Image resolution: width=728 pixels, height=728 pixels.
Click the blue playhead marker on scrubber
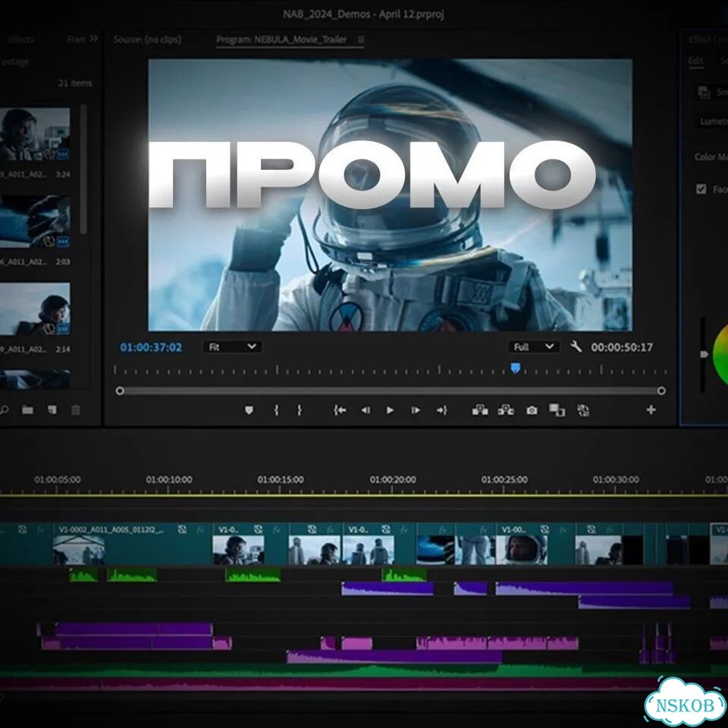click(x=516, y=369)
